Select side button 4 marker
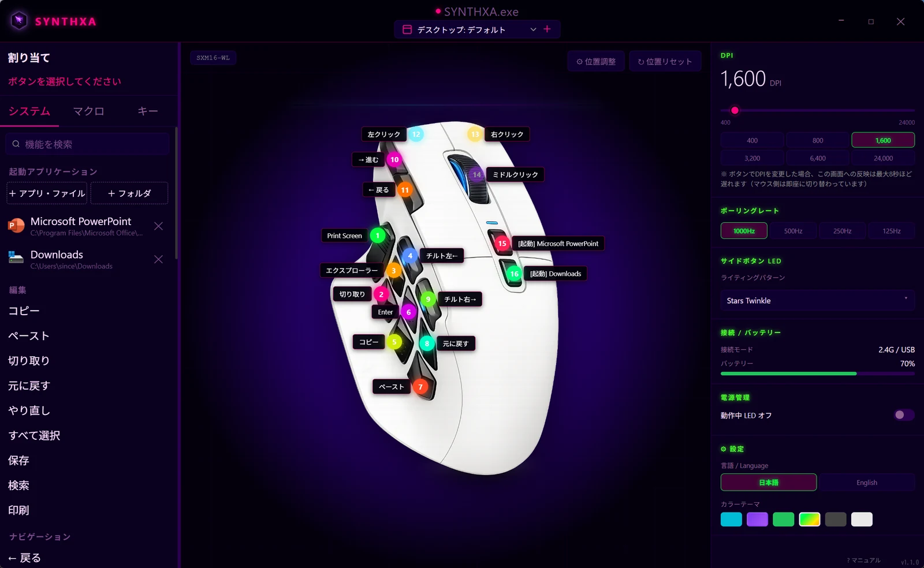Screen dimensions: 924x568 [410, 256]
